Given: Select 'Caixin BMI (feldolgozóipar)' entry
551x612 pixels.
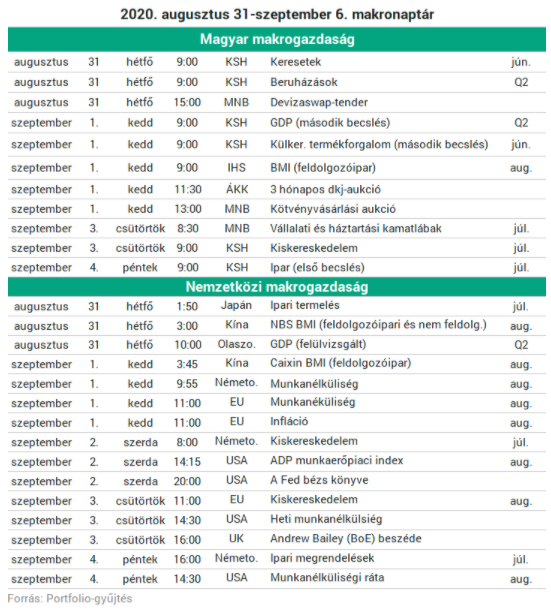Looking at the screenshot, I should click(x=340, y=363).
